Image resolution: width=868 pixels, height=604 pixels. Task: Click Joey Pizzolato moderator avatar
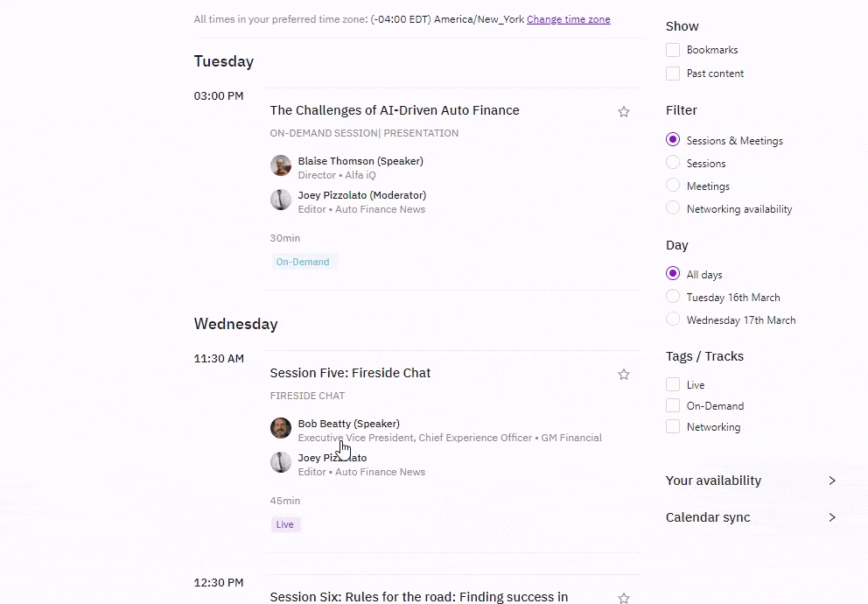click(x=281, y=200)
